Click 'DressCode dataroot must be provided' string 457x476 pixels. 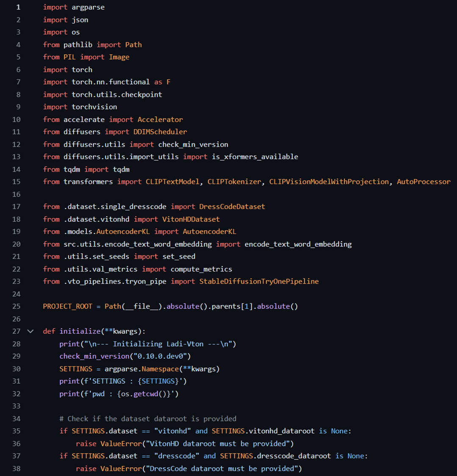222,469
